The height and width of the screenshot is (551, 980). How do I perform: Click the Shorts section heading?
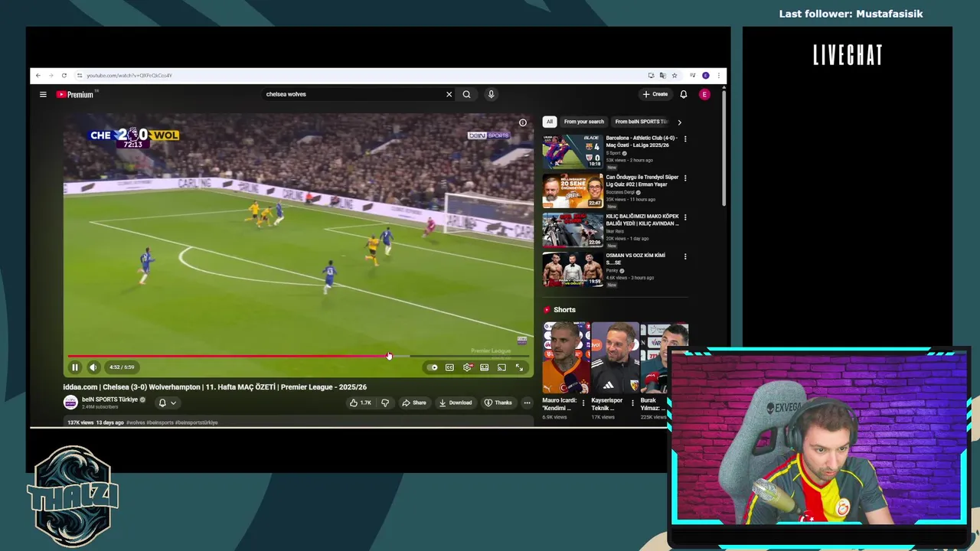tap(564, 310)
